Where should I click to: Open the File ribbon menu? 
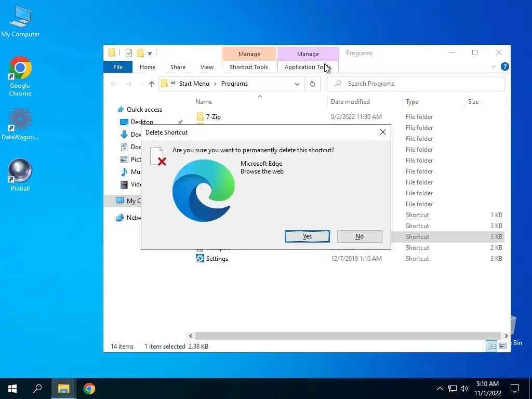coord(118,67)
